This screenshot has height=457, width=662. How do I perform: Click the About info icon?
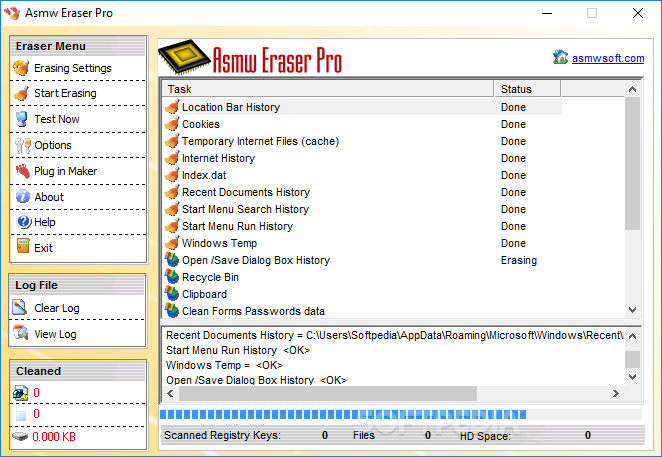pos(23,196)
